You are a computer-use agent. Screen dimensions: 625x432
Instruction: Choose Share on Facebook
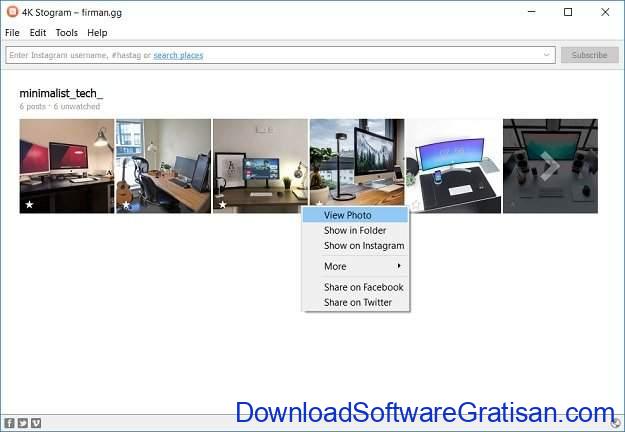point(356,287)
